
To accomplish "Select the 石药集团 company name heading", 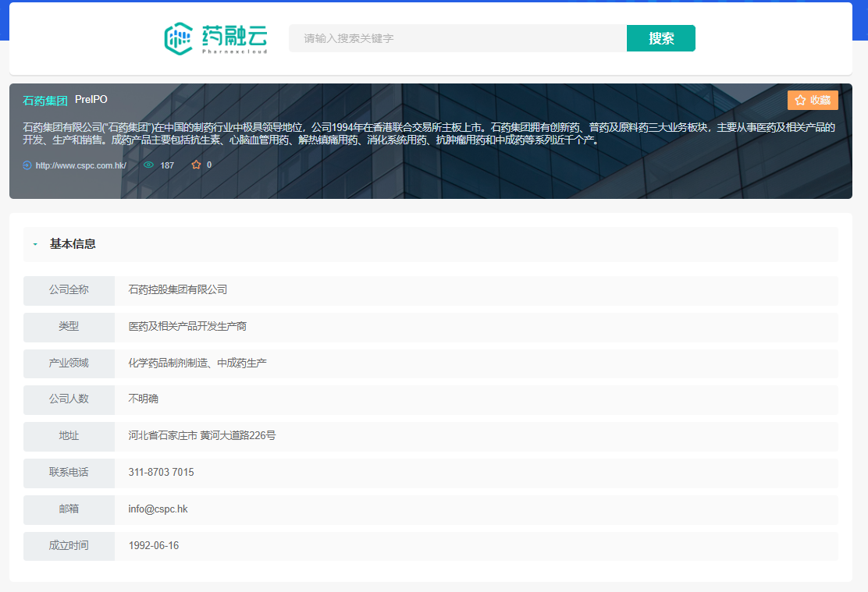I will pos(45,101).
